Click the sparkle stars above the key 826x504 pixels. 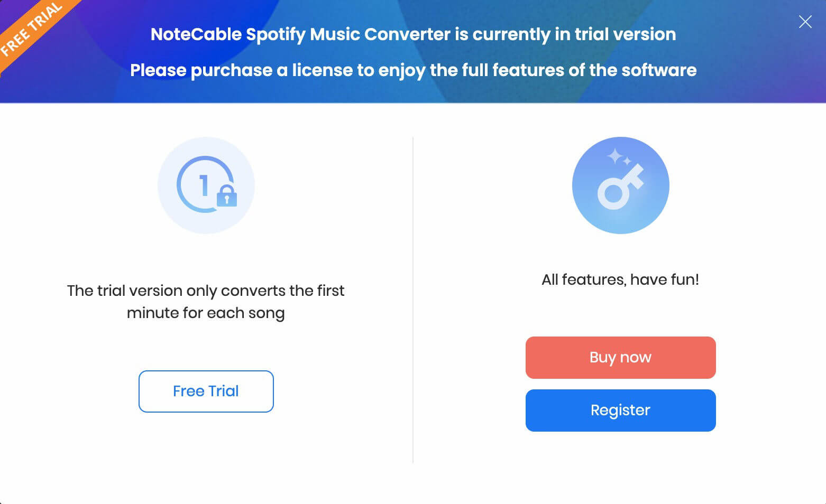pos(618,157)
